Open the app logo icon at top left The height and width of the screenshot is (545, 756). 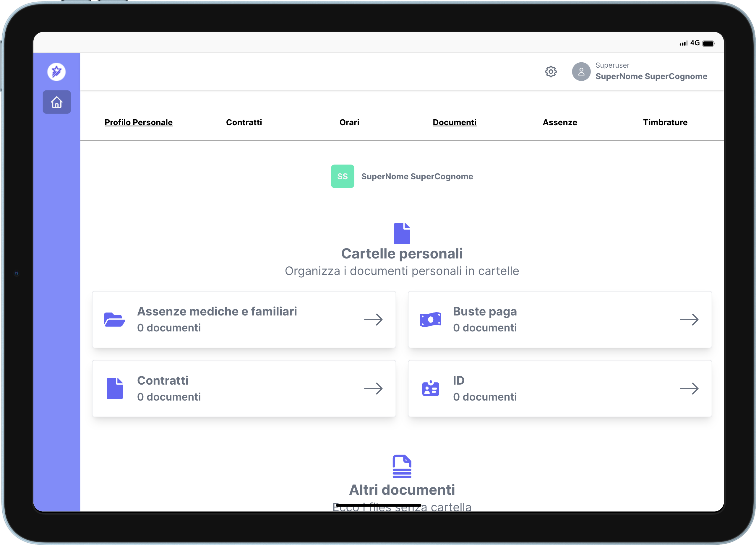pyautogui.click(x=56, y=71)
